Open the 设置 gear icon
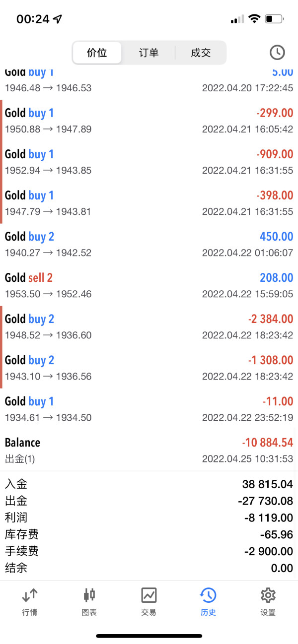The height and width of the screenshot is (644, 298). (x=268, y=594)
